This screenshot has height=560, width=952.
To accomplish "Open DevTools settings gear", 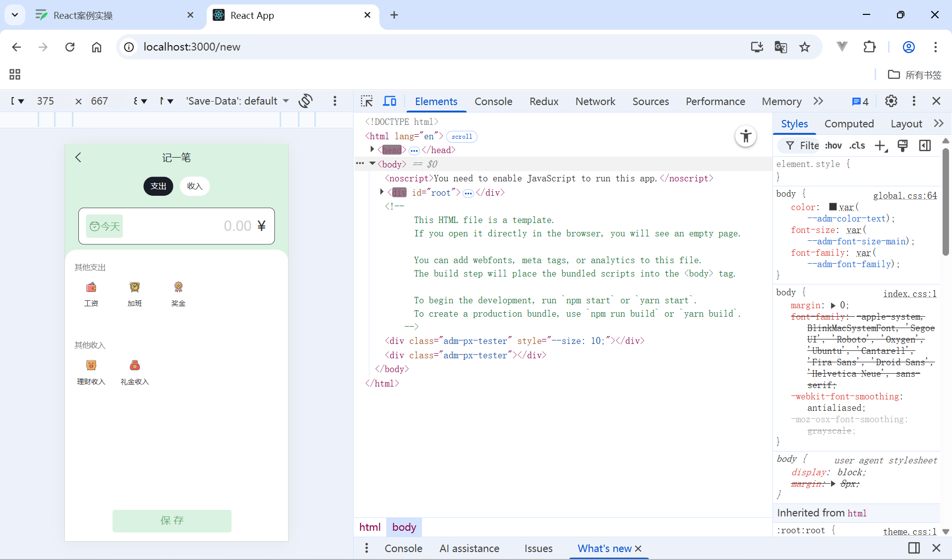I will pos(891,101).
